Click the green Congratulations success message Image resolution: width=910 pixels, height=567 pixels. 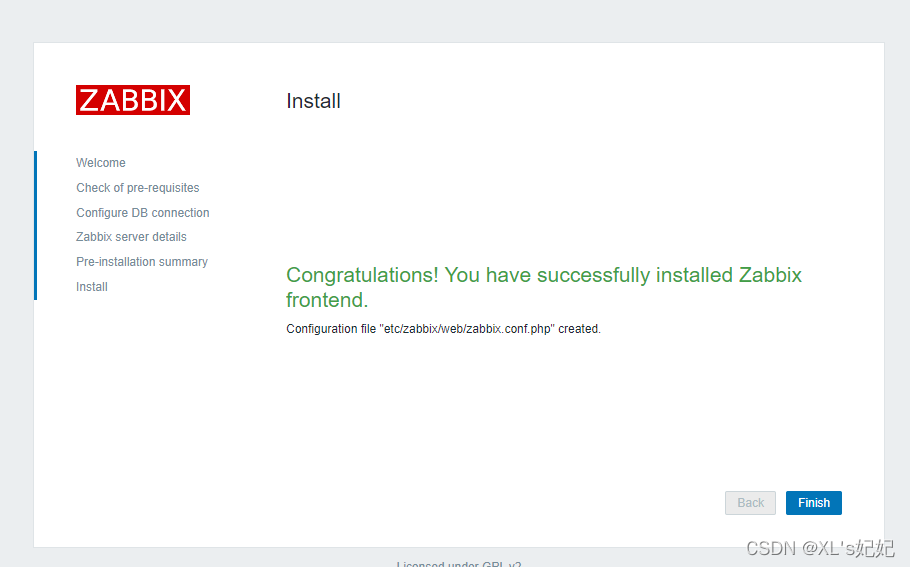(544, 287)
